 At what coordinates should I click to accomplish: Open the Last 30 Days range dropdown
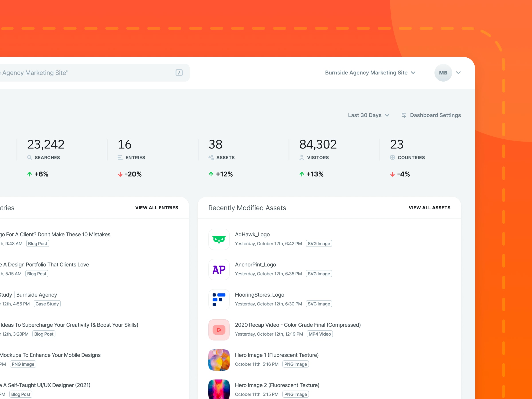pyautogui.click(x=368, y=115)
